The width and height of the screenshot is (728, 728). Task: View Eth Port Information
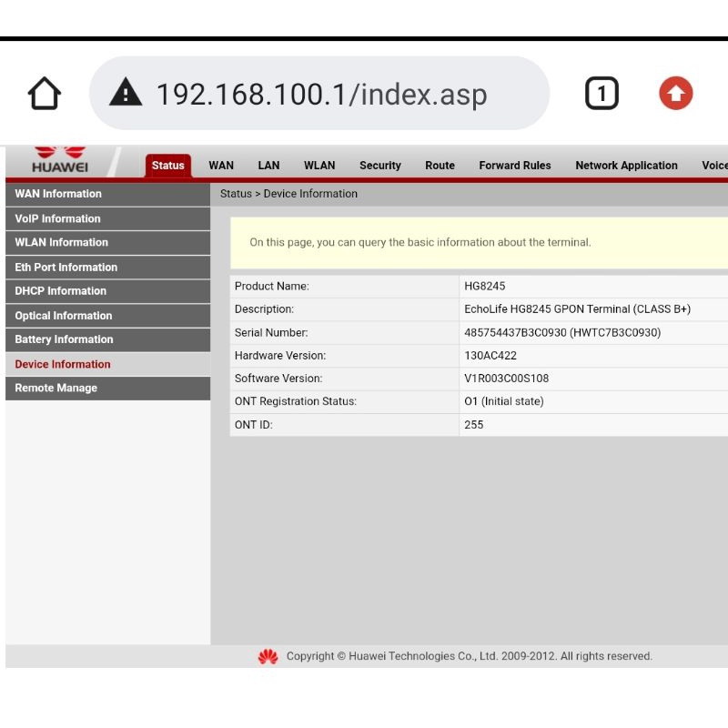tap(66, 268)
